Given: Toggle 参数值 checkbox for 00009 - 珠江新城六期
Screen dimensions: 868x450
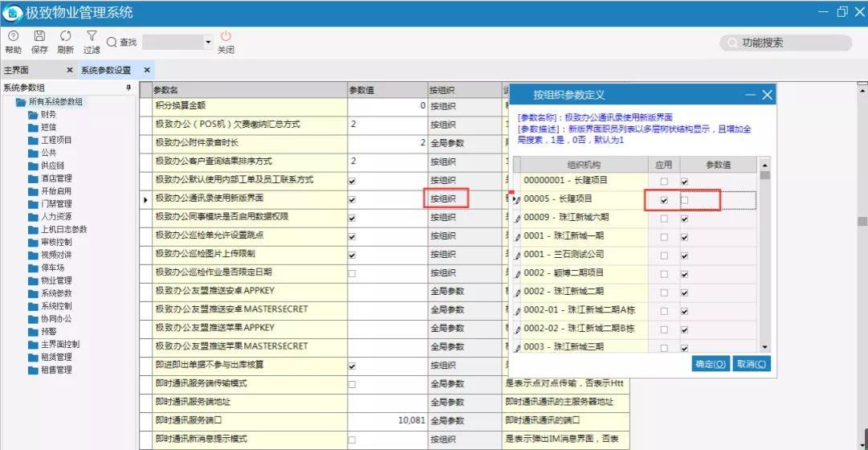Looking at the screenshot, I should (685, 219).
